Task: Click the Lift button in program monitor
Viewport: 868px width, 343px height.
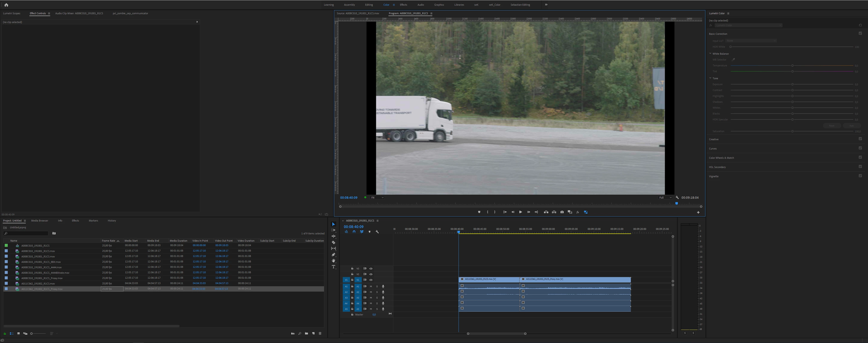Action: 546,212
